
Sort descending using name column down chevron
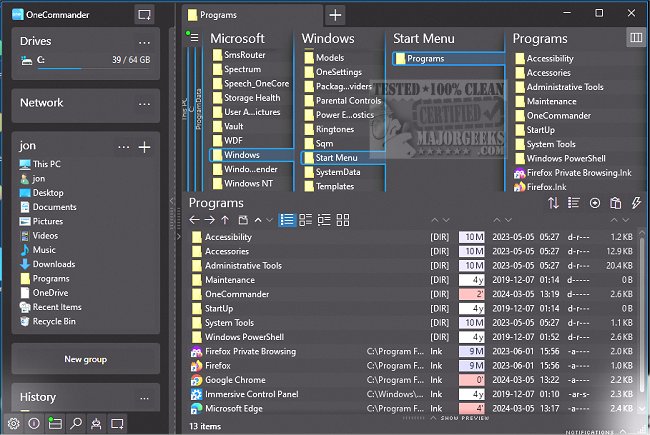pyautogui.click(x=446, y=220)
